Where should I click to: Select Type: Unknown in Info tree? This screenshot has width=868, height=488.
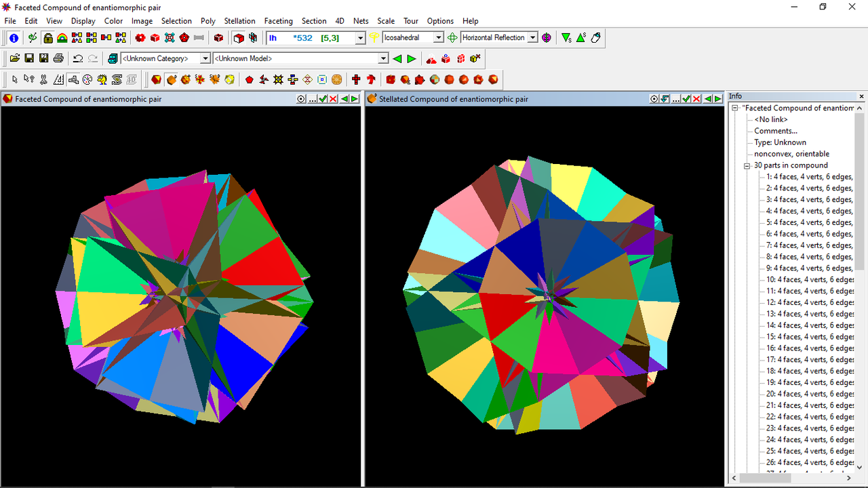click(x=780, y=142)
